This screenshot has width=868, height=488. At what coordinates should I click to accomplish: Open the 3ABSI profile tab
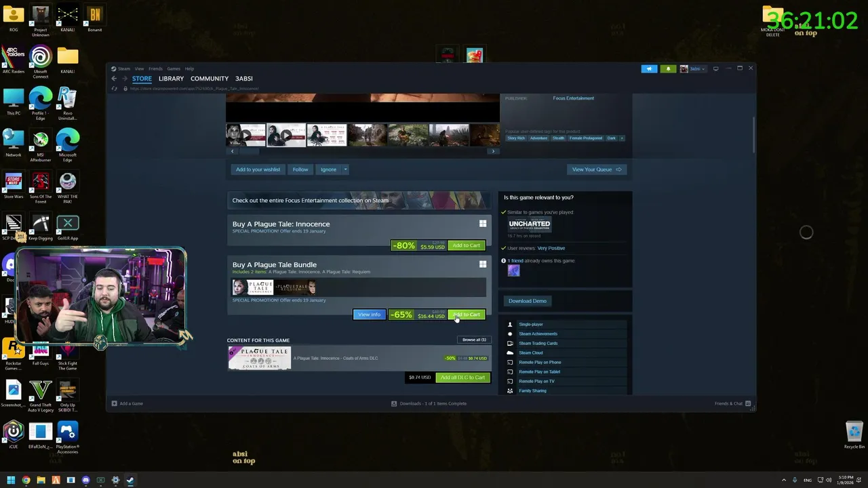pos(243,79)
